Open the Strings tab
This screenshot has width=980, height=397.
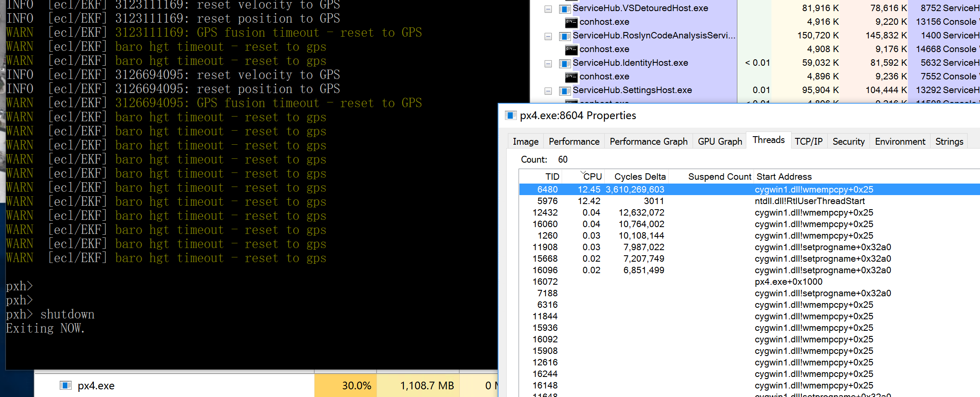tap(949, 141)
